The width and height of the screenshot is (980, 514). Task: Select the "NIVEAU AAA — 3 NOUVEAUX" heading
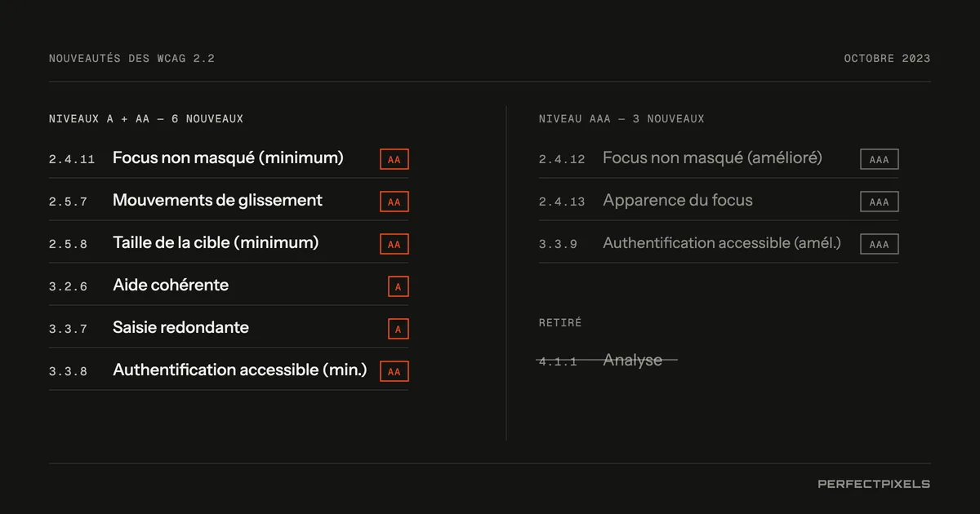pos(621,119)
